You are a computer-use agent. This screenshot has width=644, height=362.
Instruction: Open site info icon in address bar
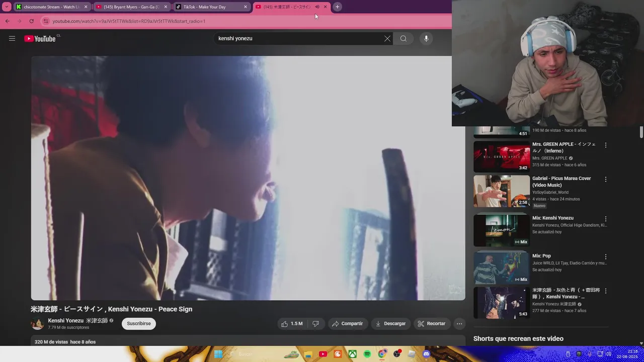point(46,21)
